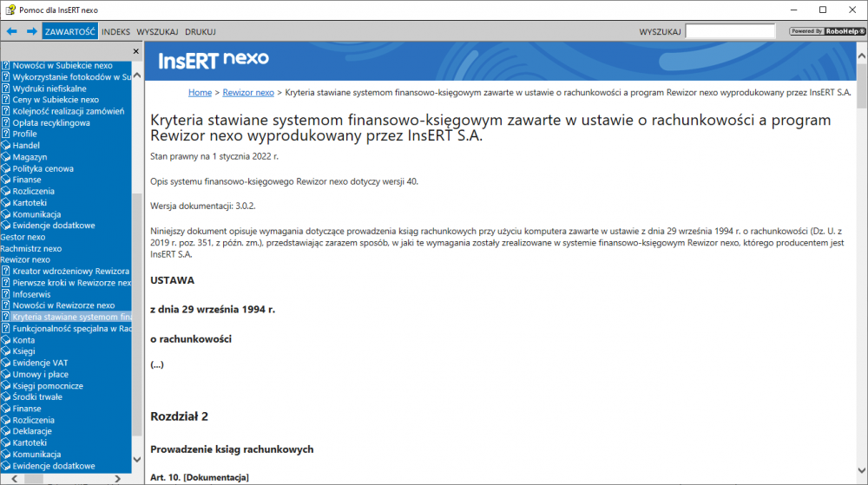The height and width of the screenshot is (485, 868).
Task: Click the Powered by RoboHelp logo
Action: tap(826, 31)
